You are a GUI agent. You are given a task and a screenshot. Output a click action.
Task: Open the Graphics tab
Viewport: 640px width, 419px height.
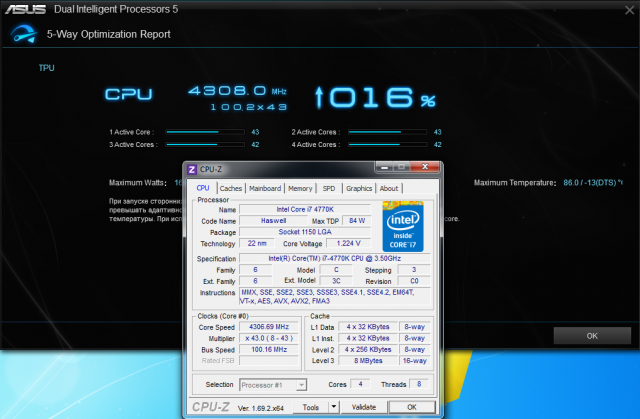tap(359, 188)
